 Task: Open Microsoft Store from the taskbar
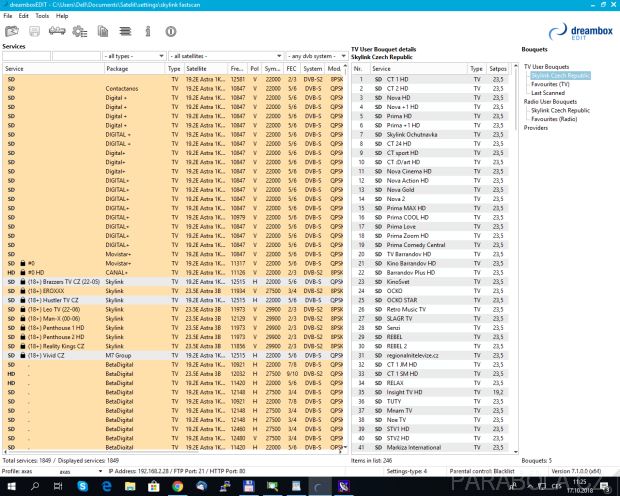tap(154, 486)
